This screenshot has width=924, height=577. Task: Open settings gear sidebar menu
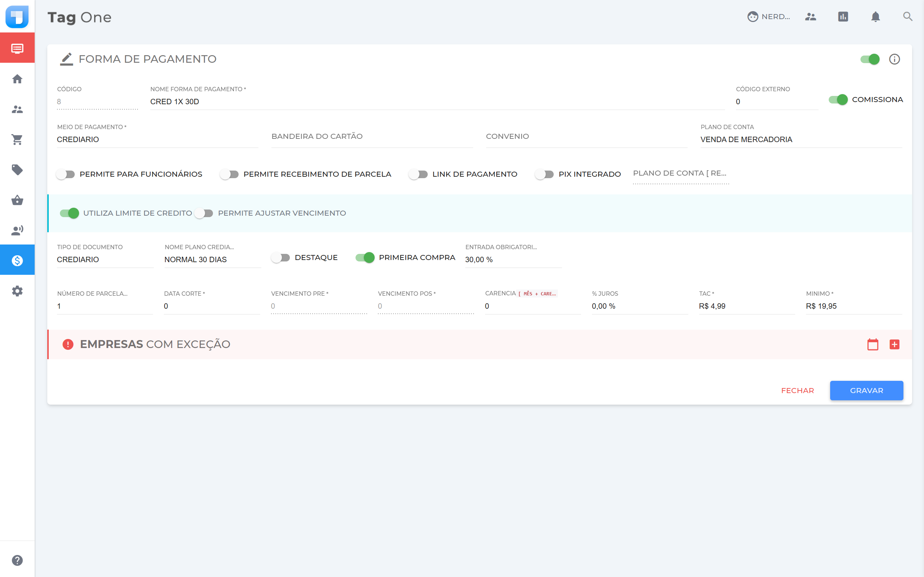(x=17, y=291)
